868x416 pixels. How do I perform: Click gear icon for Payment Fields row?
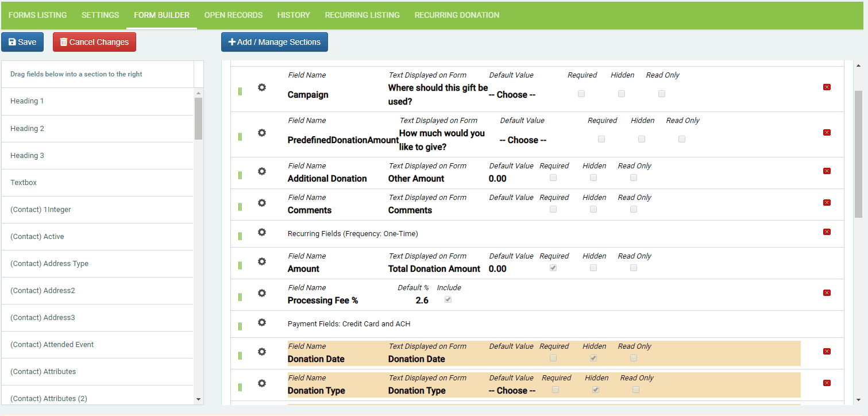click(262, 322)
